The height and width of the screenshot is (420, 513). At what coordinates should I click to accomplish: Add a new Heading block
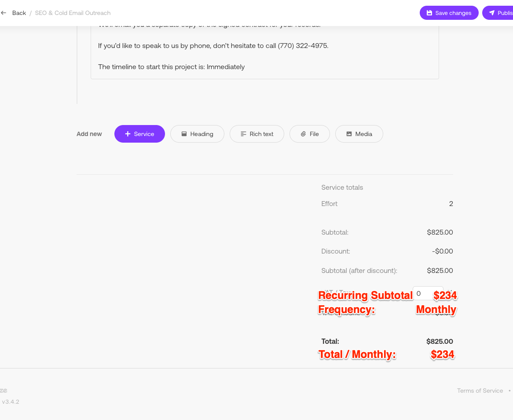(x=197, y=134)
